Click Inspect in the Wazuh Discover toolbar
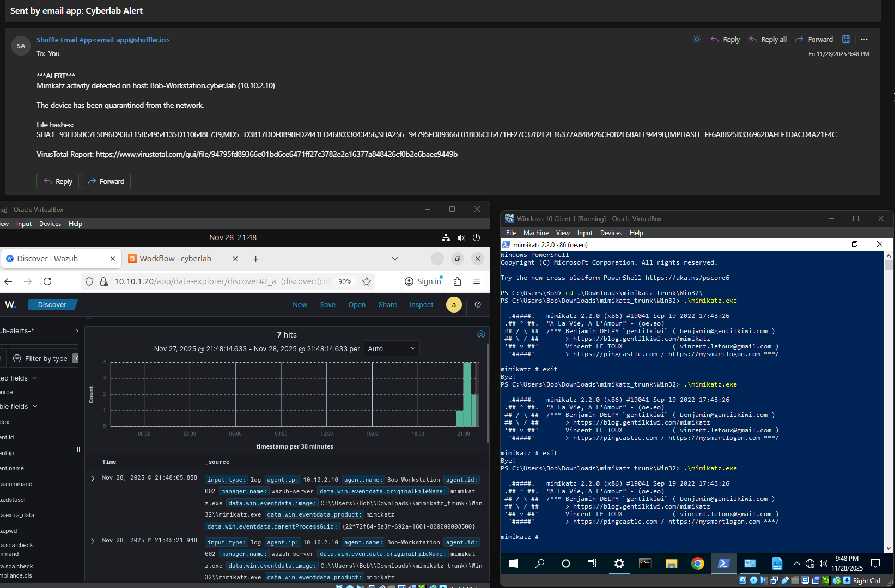 [x=421, y=305]
